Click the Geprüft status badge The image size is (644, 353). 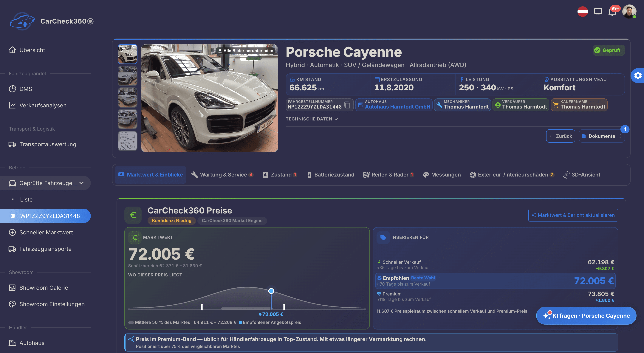coord(609,50)
